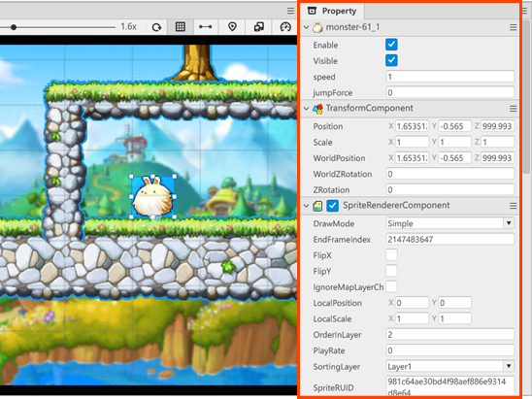Open SpriteRendererComponent options menu

coord(513,206)
